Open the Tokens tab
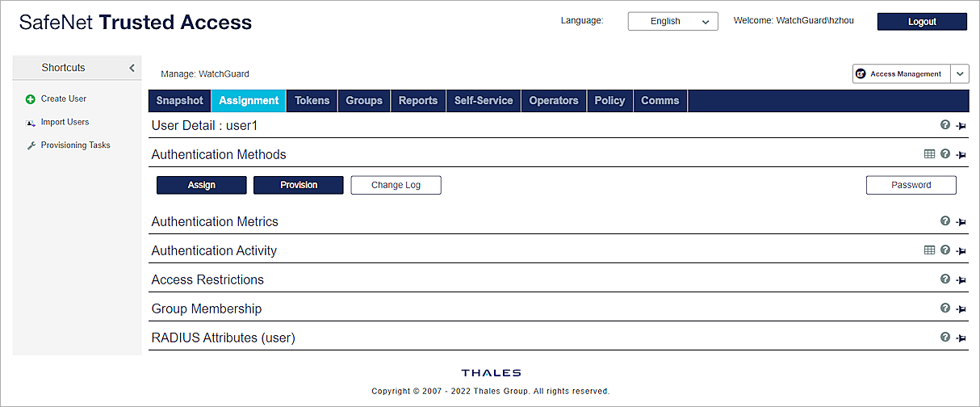Image resolution: width=980 pixels, height=407 pixels. tap(312, 101)
